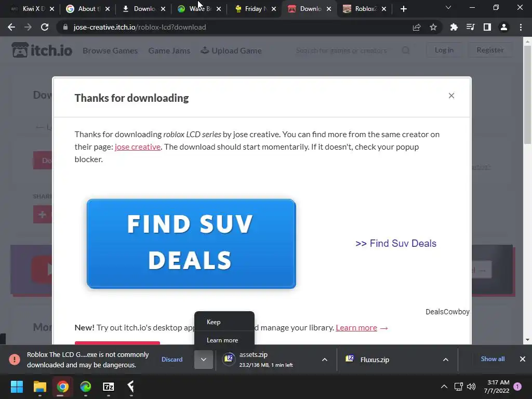
Task: Click Game Jams in itch.io header
Action: (169, 50)
